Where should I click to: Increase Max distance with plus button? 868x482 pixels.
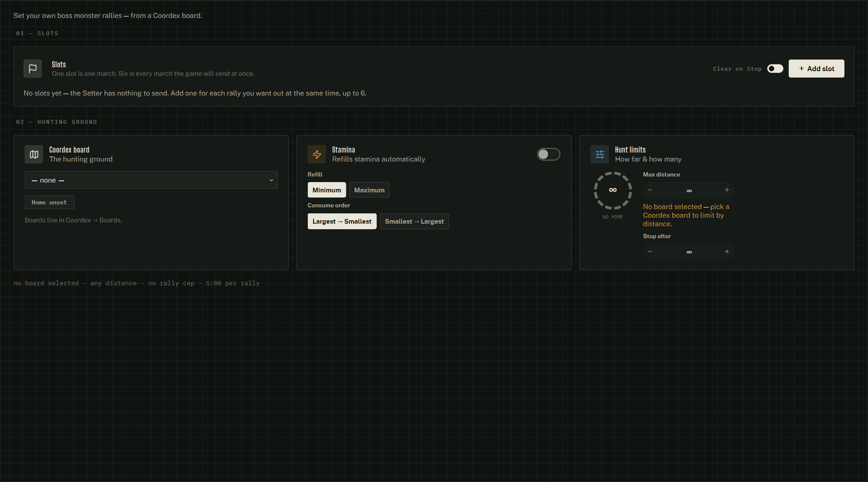click(727, 190)
